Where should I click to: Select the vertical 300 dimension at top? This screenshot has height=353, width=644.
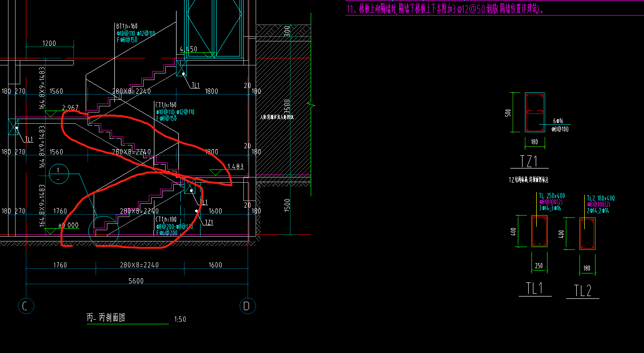coord(287,32)
